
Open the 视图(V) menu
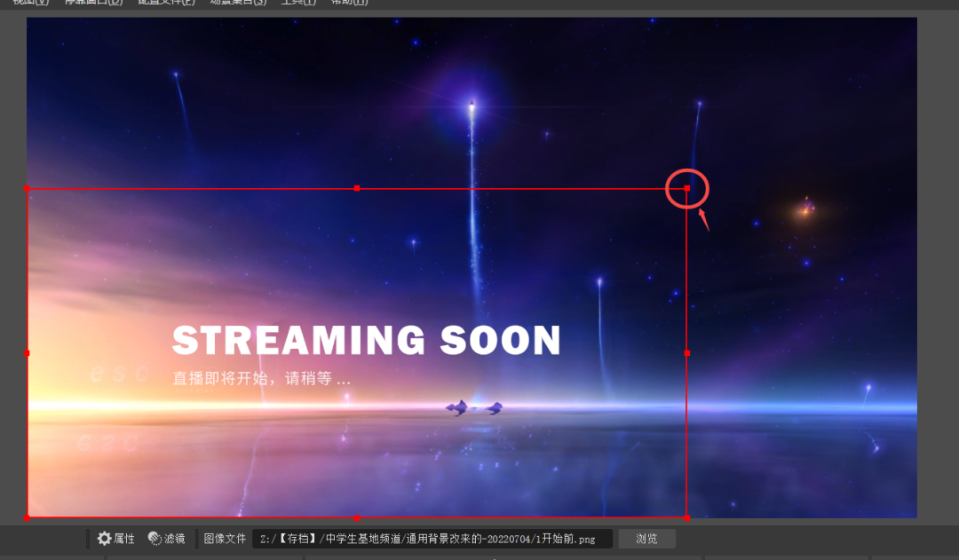click(30, 3)
